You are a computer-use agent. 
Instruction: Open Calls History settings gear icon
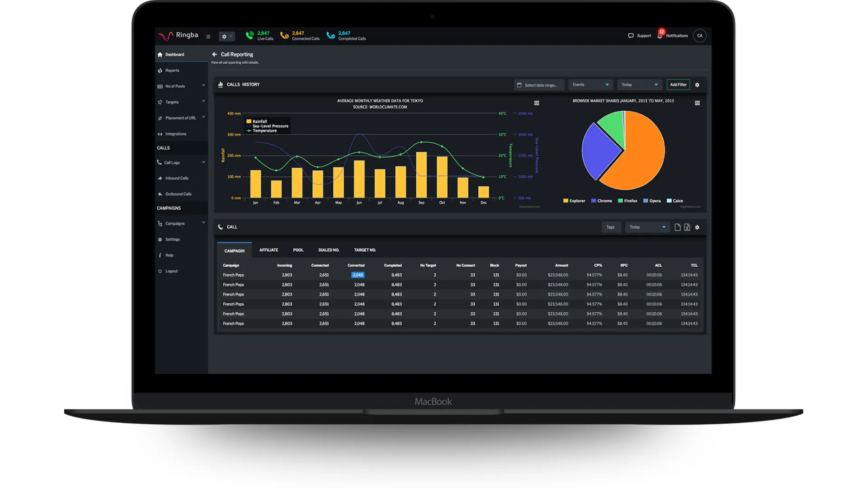pos(697,85)
